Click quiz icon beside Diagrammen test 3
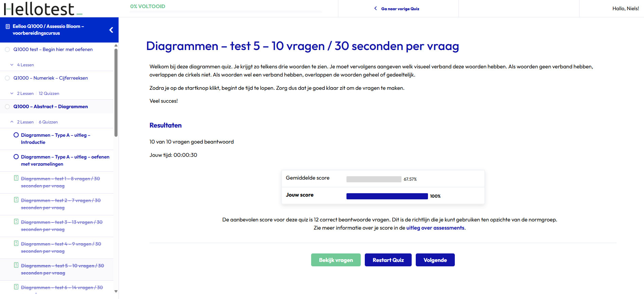 tap(16, 221)
